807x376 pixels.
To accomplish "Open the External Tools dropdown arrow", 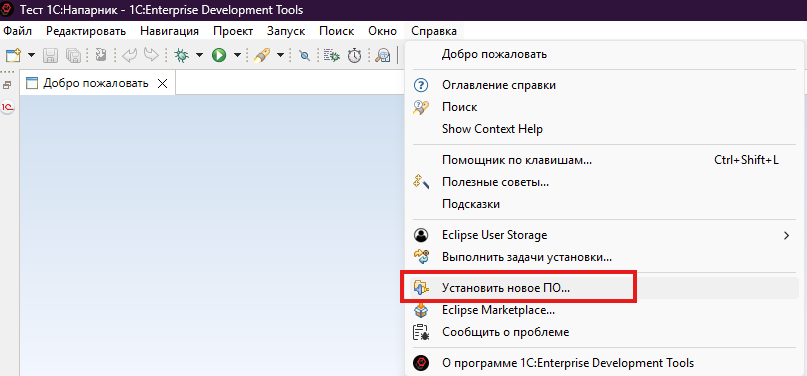I will click(x=280, y=55).
